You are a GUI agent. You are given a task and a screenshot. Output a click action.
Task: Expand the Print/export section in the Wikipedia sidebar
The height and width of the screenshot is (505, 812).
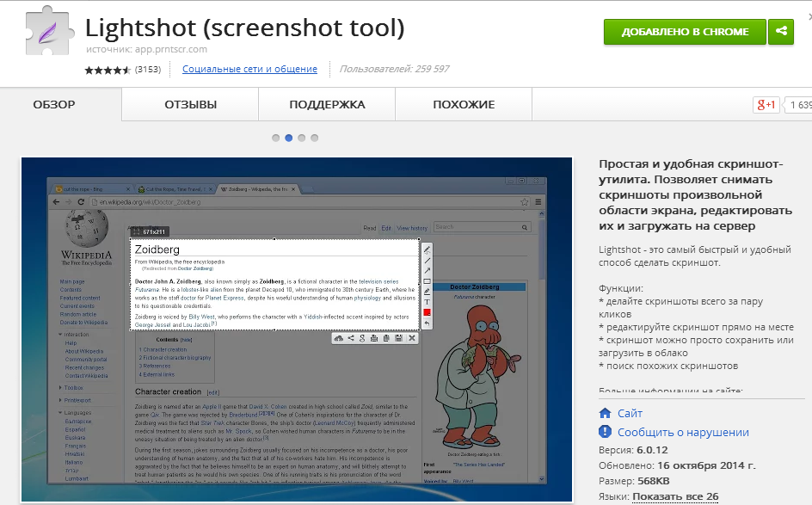[x=60, y=400]
